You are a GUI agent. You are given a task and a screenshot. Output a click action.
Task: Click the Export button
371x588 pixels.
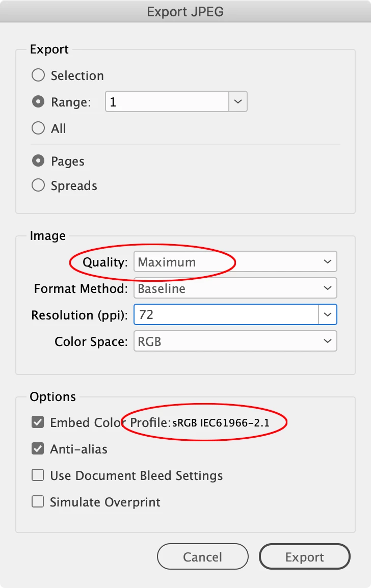pyautogui.click(x=304, y=556)
